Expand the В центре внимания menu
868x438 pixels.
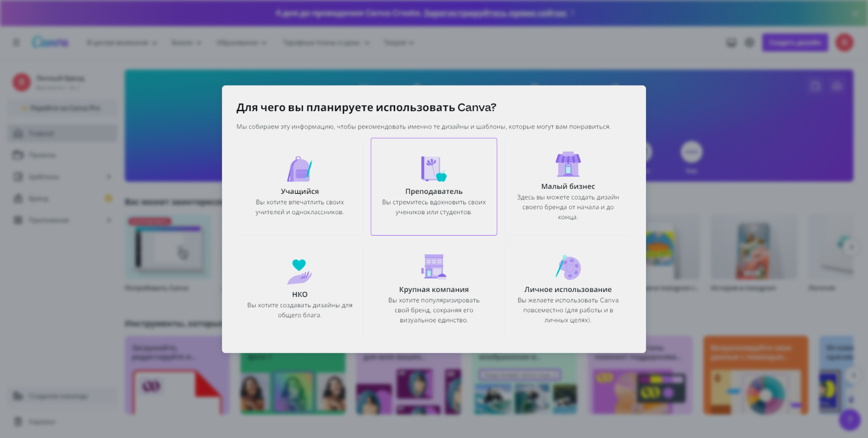122,42
